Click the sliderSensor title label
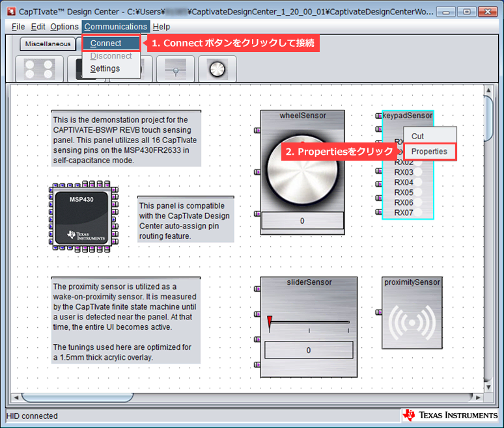The height and width of the screenshot is (428, 504). pos(309,282)
